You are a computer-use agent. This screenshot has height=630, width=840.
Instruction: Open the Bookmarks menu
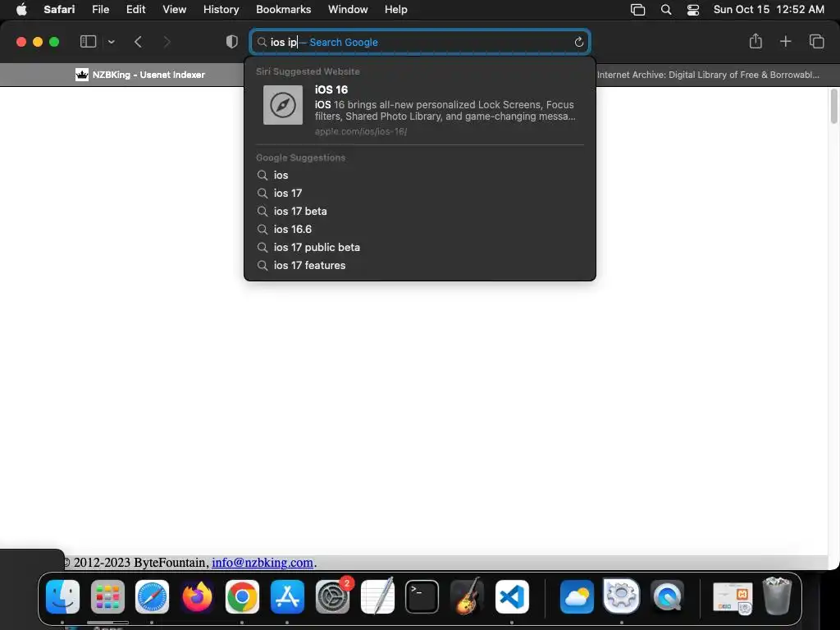click(283, 10)
